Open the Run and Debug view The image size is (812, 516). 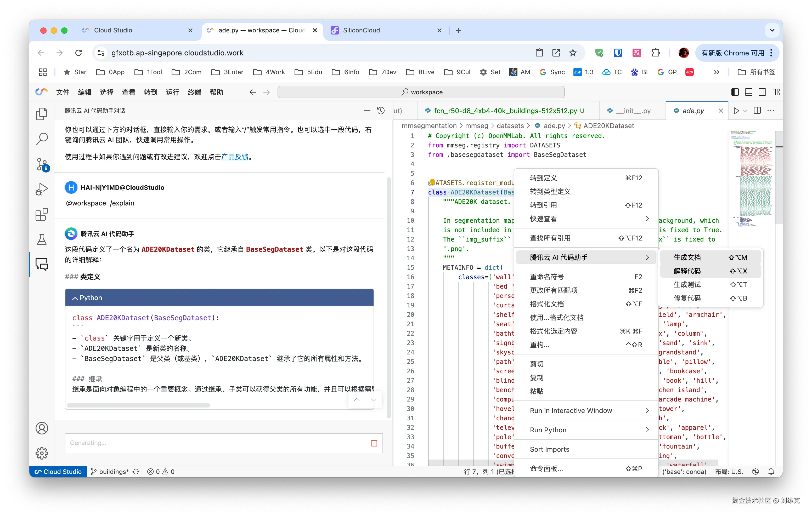tap(42, 190)
